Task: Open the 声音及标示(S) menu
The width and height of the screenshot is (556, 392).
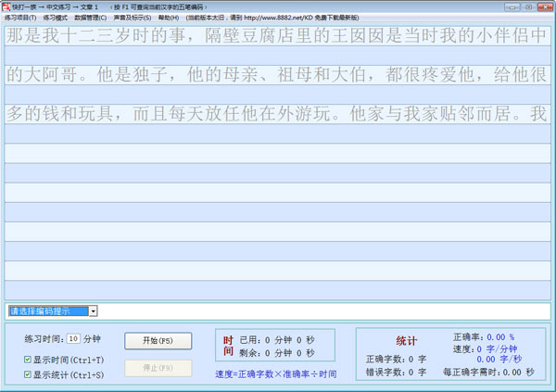Action: point(132,18)
